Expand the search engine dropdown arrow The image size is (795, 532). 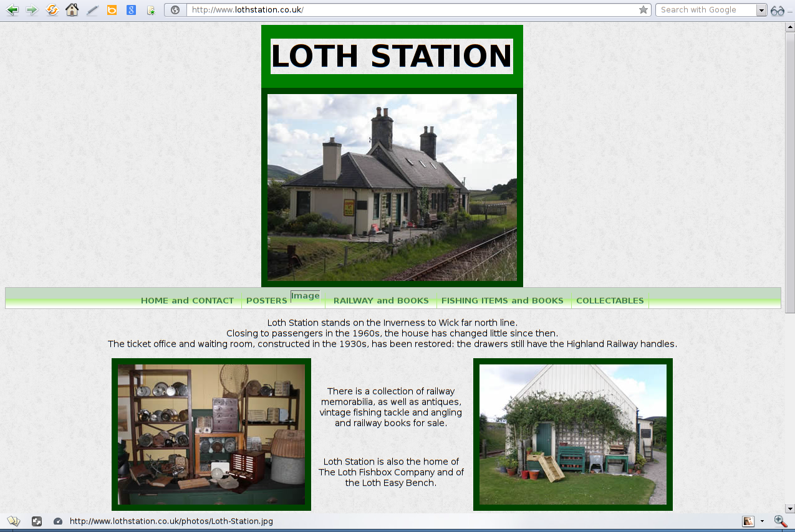[x=761, y=10]
